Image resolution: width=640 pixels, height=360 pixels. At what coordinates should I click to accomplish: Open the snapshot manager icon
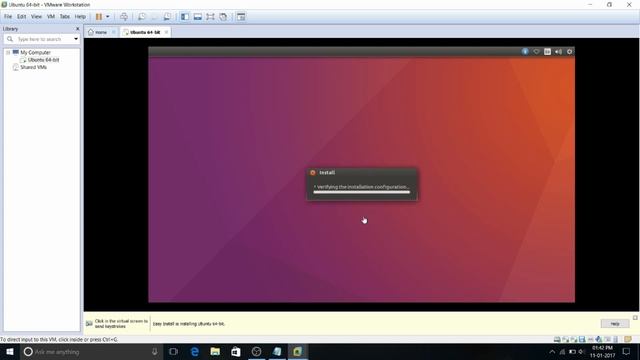click(167, 17)
